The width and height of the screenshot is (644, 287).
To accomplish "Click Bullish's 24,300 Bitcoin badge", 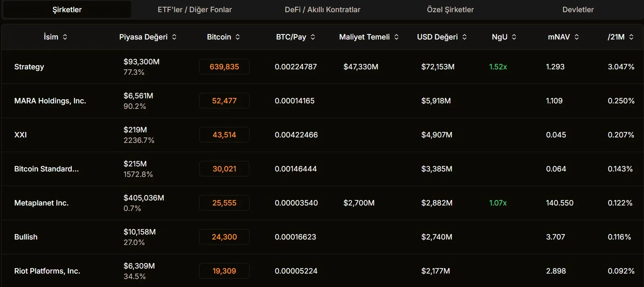I will (224, 237).
